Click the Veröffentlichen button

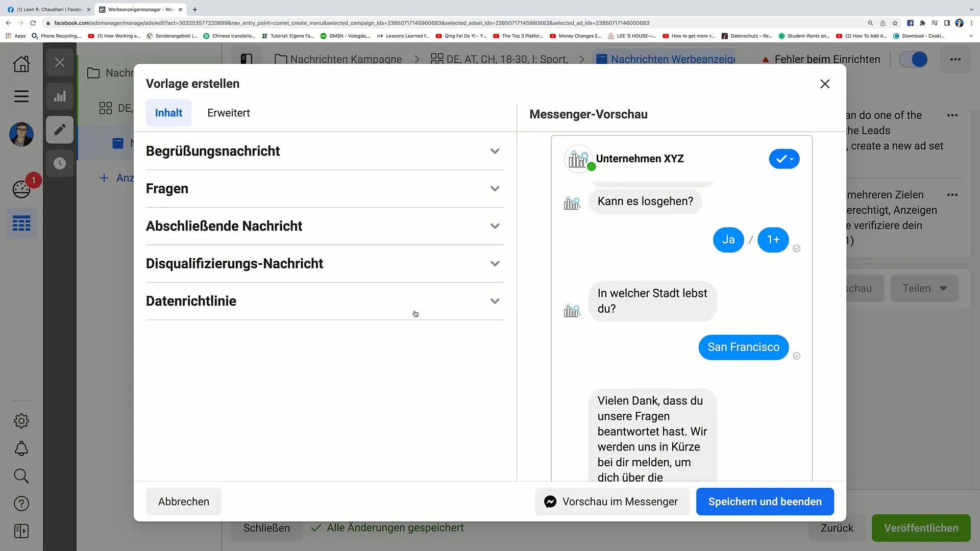click(x=921, y=528)
